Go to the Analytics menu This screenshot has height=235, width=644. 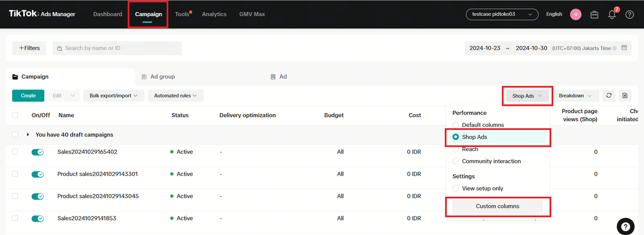[214, 14]
